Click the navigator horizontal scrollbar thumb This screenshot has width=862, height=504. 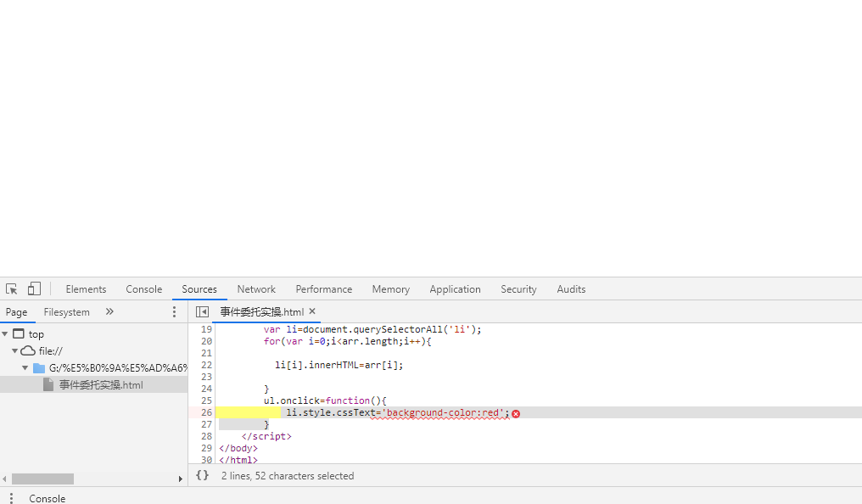[43, 479]
